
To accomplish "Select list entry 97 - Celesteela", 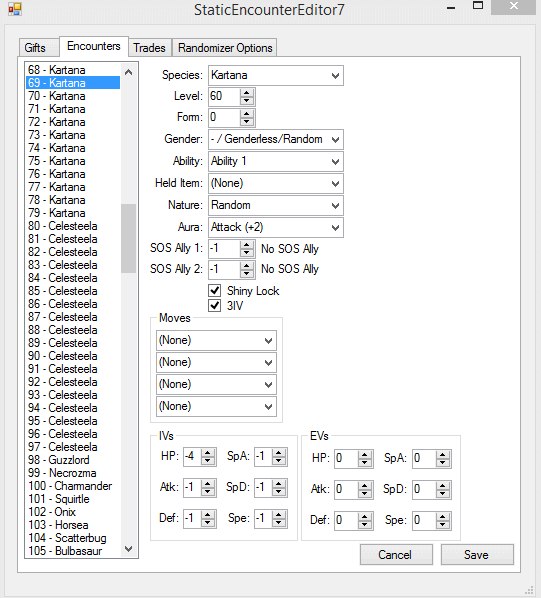I will (73, 447).
